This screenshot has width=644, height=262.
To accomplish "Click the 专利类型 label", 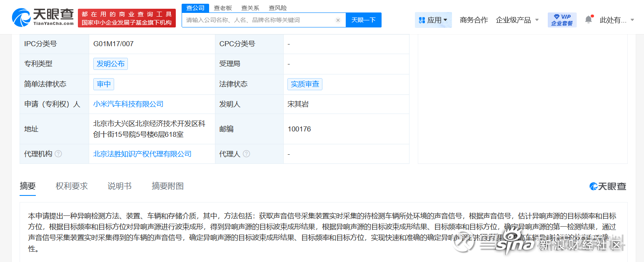I will [38, 64].
